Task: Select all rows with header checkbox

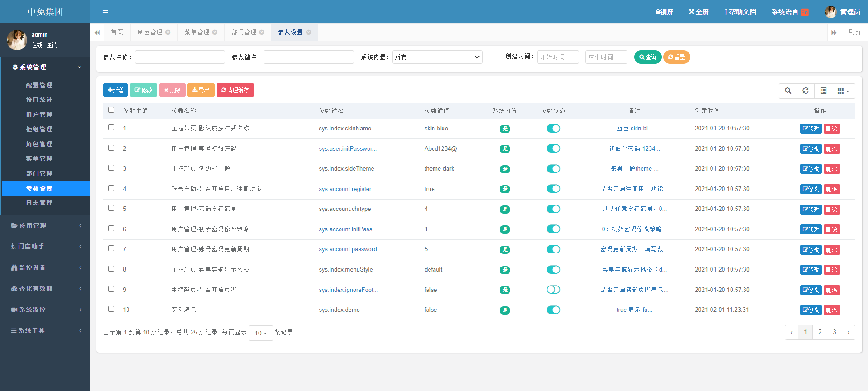Action: point(112,110)
